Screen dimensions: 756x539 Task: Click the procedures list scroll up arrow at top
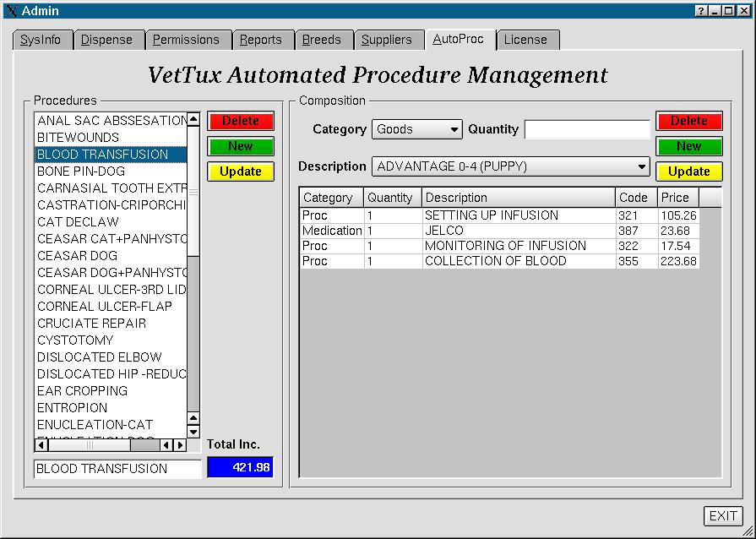pyautogui.click(x=193, y=118)
